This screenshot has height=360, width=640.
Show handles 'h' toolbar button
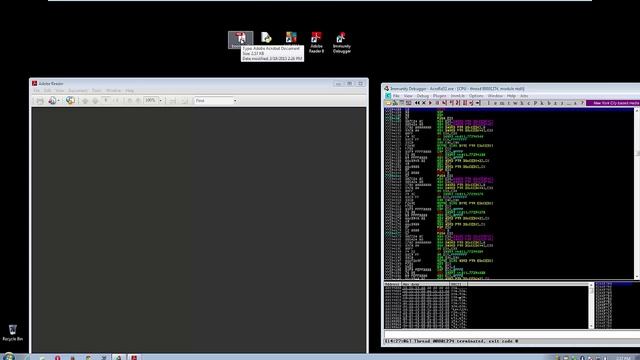pos(522,103)
